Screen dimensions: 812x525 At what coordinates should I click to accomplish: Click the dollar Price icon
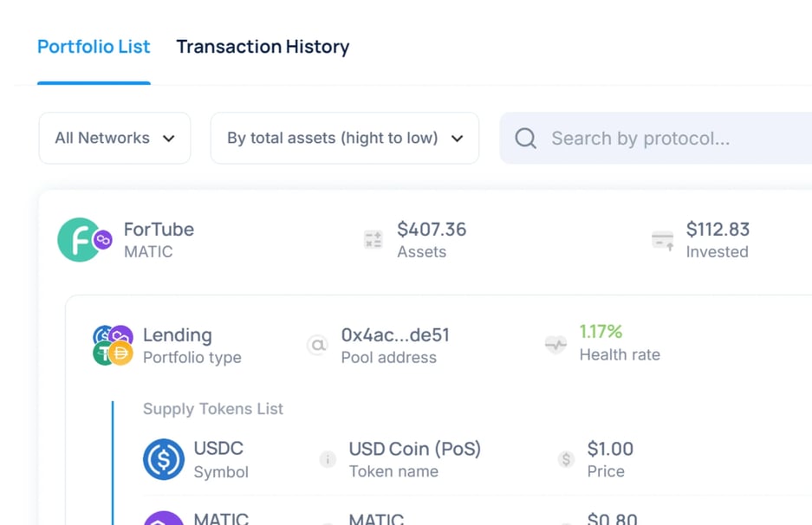[567, 459]
